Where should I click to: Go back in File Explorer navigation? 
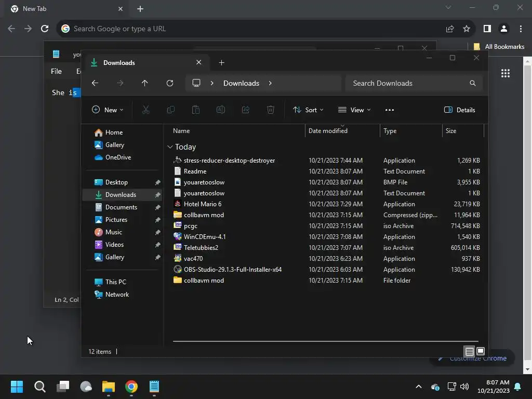(x=95, y=83)
